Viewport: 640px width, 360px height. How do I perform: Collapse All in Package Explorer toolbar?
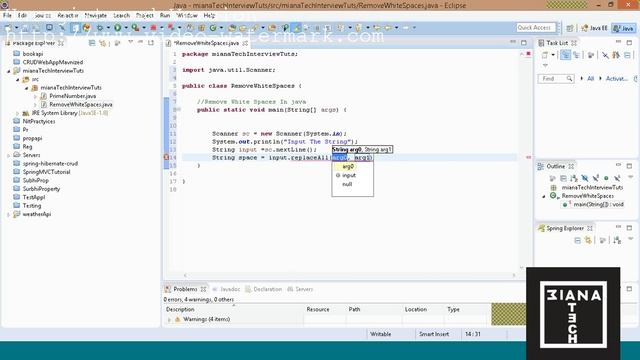tap(92, 42)
